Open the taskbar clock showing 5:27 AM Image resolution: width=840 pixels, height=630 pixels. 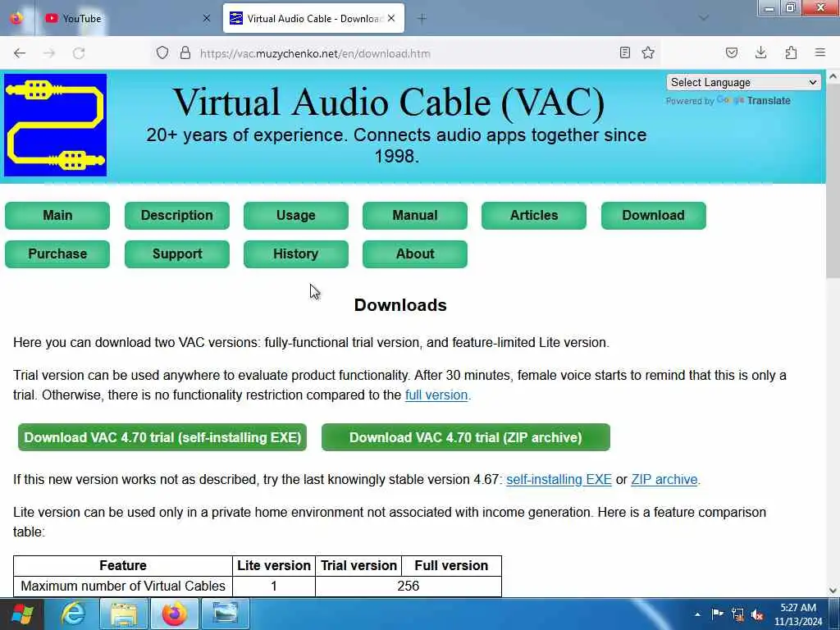798,614
